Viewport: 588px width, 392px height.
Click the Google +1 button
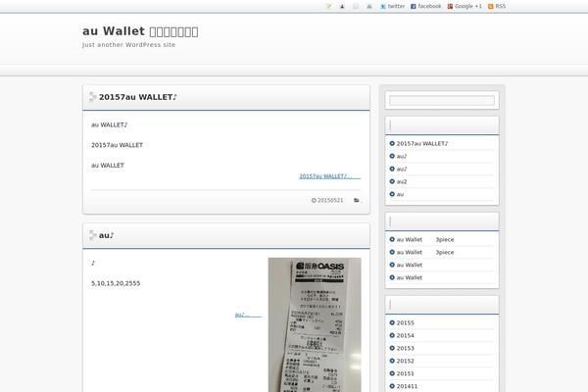click(x=465, y=7)
